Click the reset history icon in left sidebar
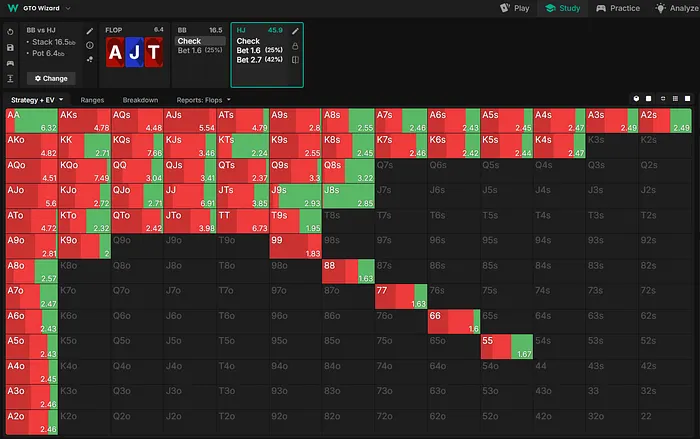This screenshot has height=439, width=700. (x=10, y=32)
